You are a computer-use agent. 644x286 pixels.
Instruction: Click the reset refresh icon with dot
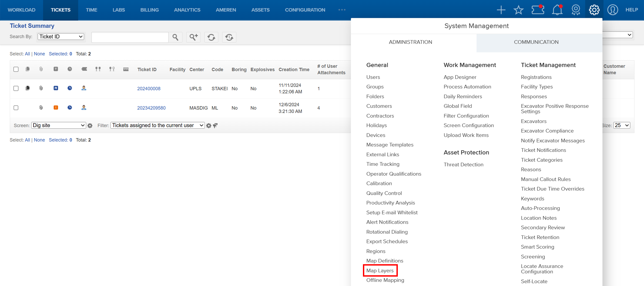click(229, 37)
